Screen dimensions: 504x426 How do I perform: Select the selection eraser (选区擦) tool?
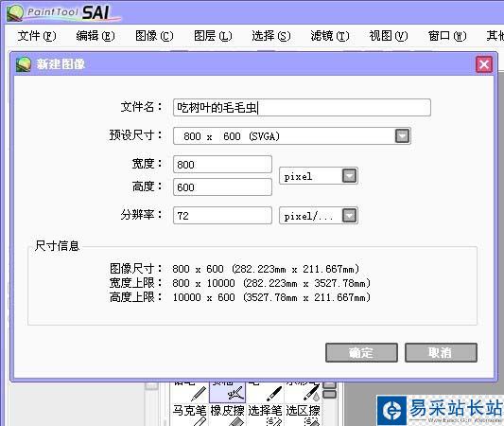303,415
